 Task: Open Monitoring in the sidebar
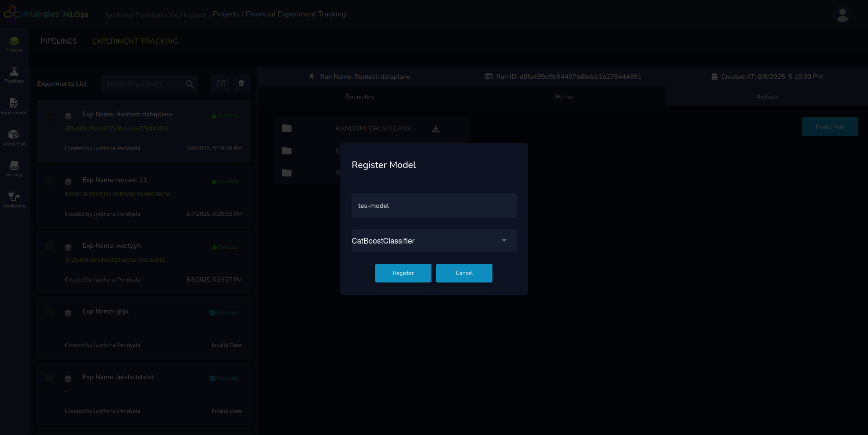point(14,200)
